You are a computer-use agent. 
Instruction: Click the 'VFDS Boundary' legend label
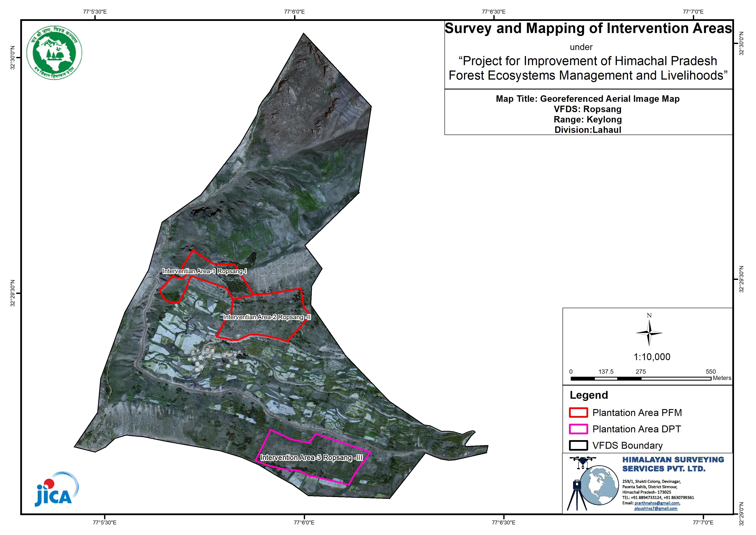coord(628,446)
